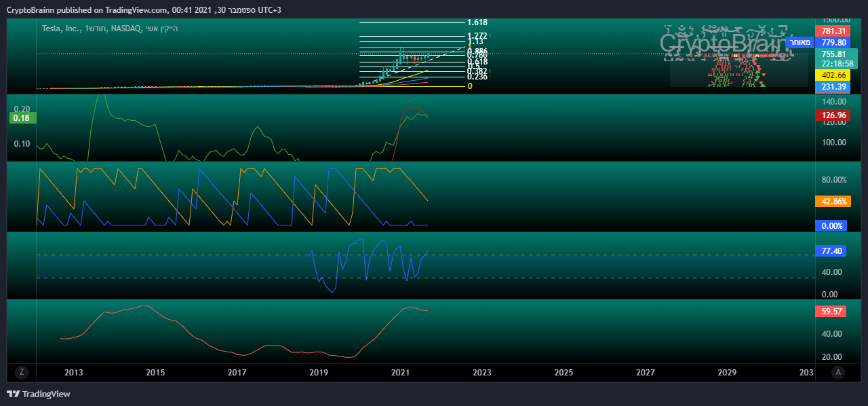Click the 2029 label on time axis
The width and height of the screenshot is (868, 406).
727,373
